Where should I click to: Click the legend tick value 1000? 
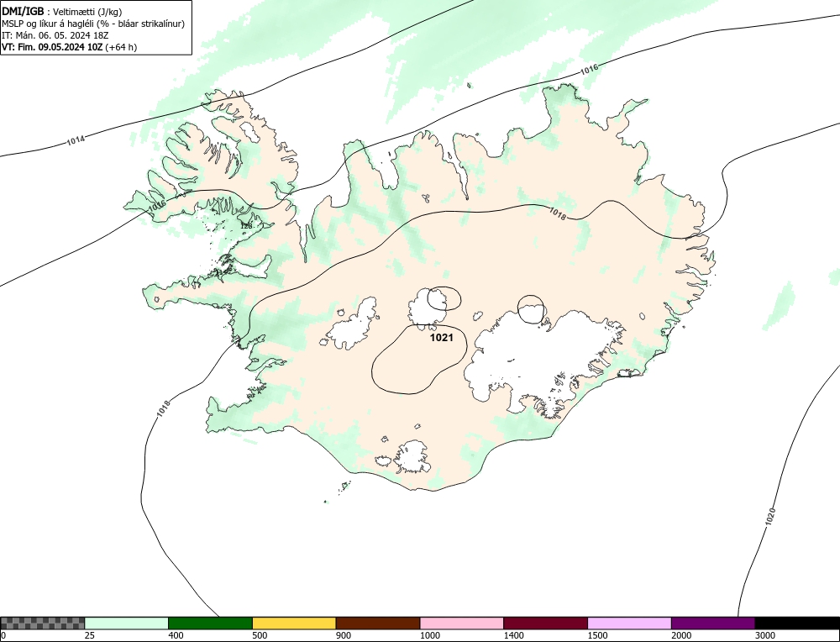tap(429, 635)
